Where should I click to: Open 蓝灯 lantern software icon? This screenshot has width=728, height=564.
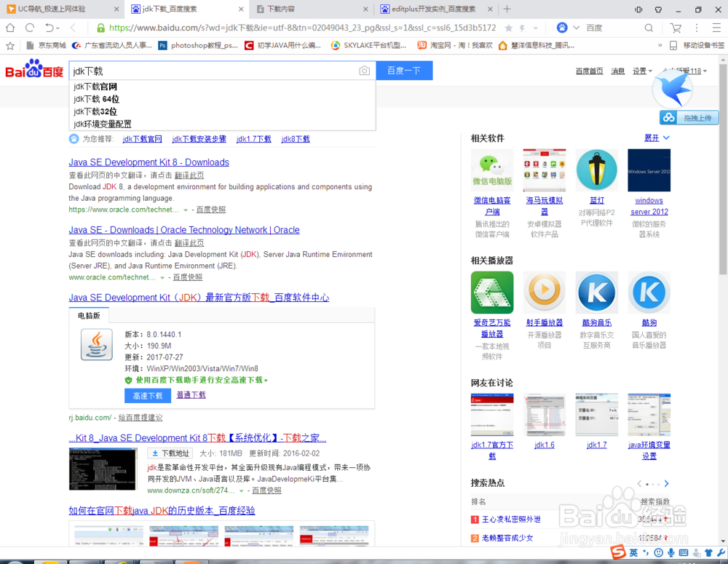tap(597, 170)
